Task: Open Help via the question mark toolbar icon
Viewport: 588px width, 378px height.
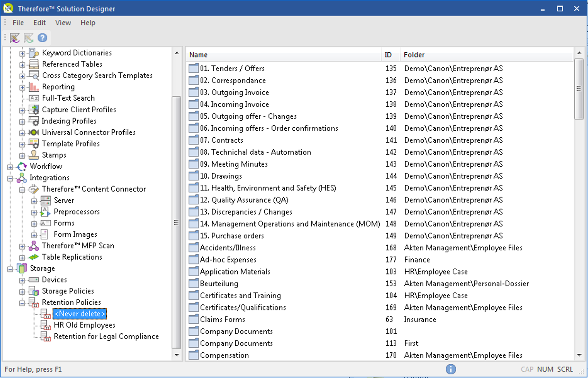Action: pyautogui.click(x=42, y=38)
